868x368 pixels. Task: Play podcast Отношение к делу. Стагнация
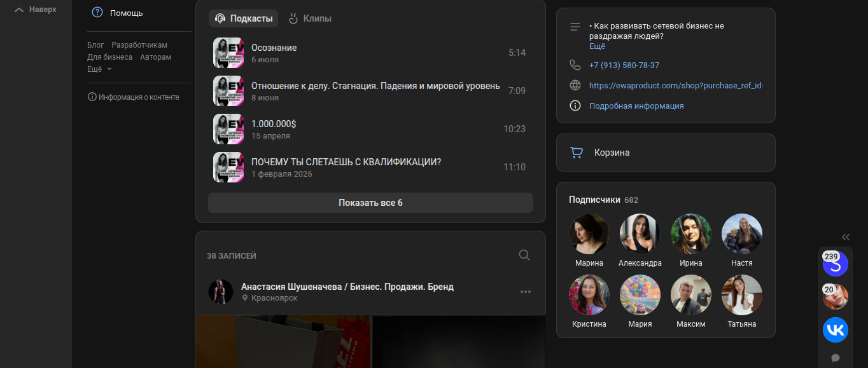(370, 91)
